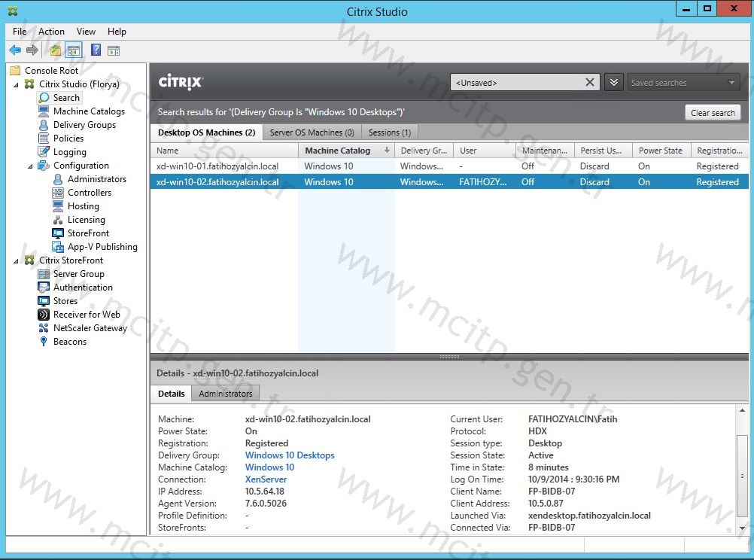Click the details pane scrollbar down arrow
Screen dimensions: 754x560
point(742,528)
